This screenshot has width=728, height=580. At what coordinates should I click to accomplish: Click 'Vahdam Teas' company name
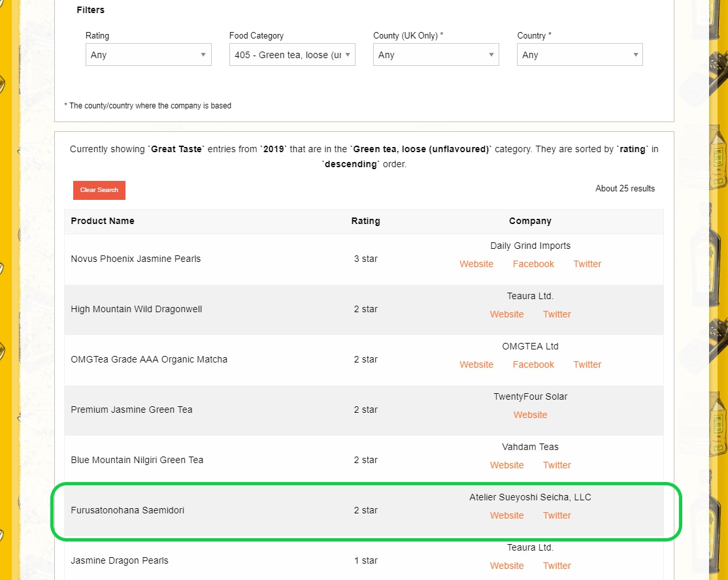coord(530,447)
